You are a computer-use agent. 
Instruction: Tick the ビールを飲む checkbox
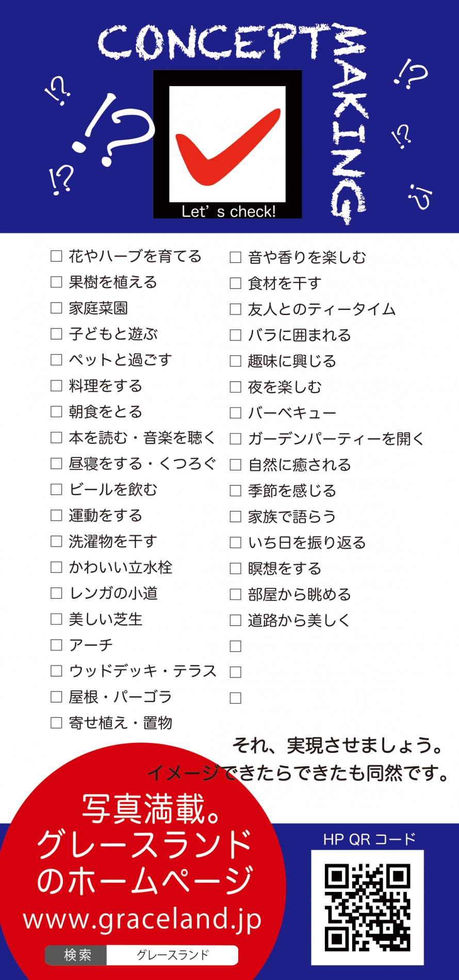click(x=56, y=489)
